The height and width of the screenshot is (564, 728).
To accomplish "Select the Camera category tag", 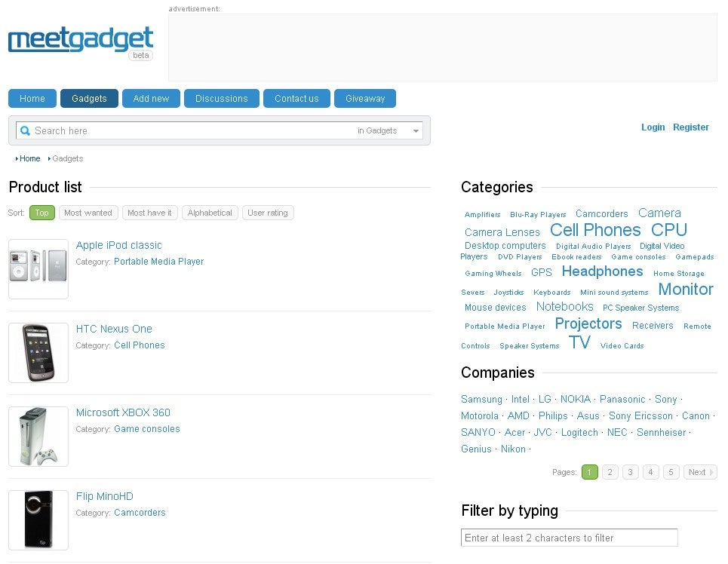I will pos(659,213).
